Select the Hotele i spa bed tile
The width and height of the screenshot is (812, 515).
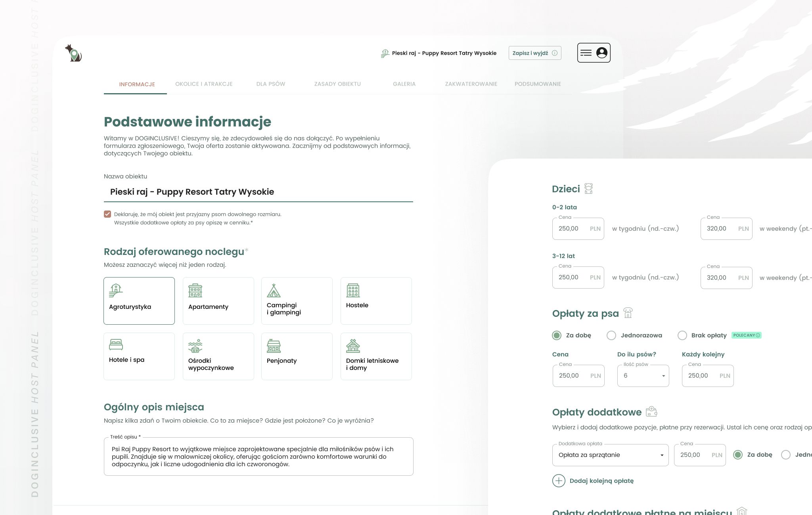tap(139, 356)
